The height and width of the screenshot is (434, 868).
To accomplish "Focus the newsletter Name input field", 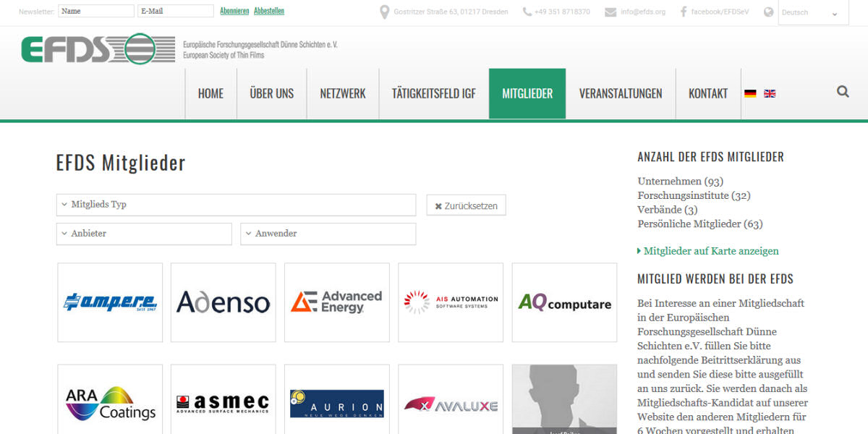I will tap(96, 11).
